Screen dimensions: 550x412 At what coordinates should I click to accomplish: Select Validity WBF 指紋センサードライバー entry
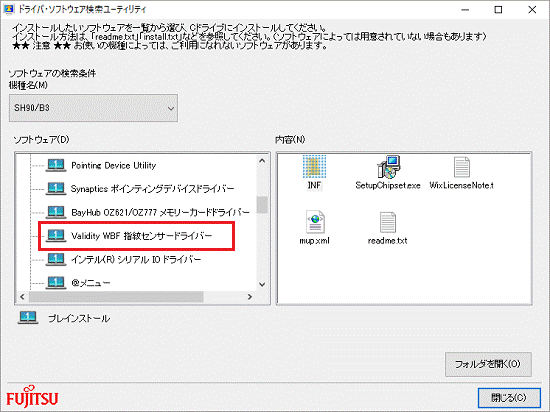[142, 236]
